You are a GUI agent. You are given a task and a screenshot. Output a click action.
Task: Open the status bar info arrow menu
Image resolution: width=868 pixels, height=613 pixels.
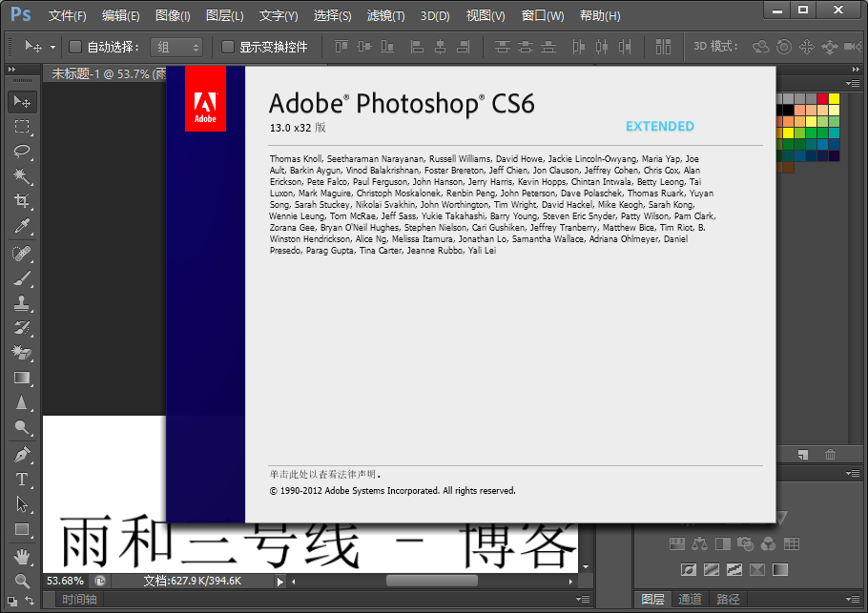(280, 582)
